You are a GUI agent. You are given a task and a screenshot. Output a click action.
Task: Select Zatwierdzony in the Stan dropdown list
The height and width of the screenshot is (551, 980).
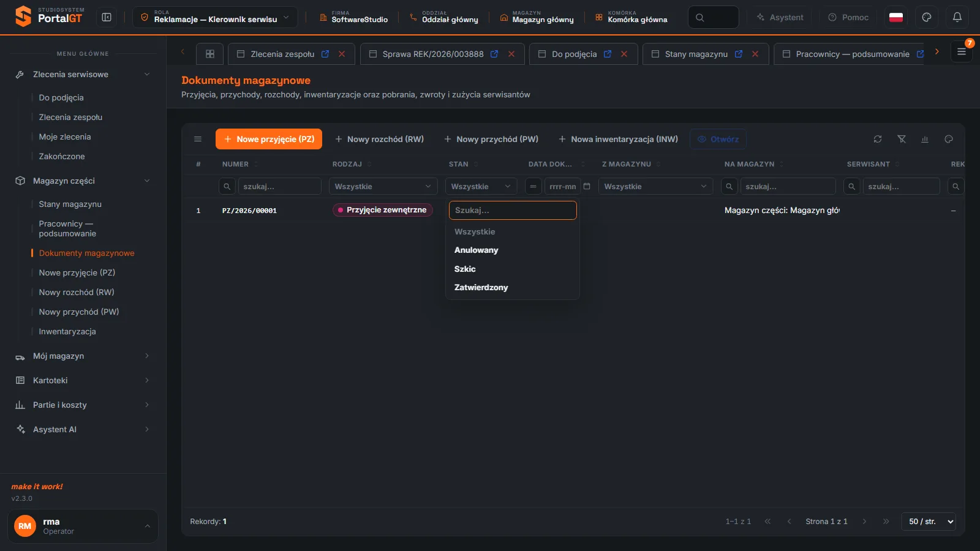click(513, 287)
